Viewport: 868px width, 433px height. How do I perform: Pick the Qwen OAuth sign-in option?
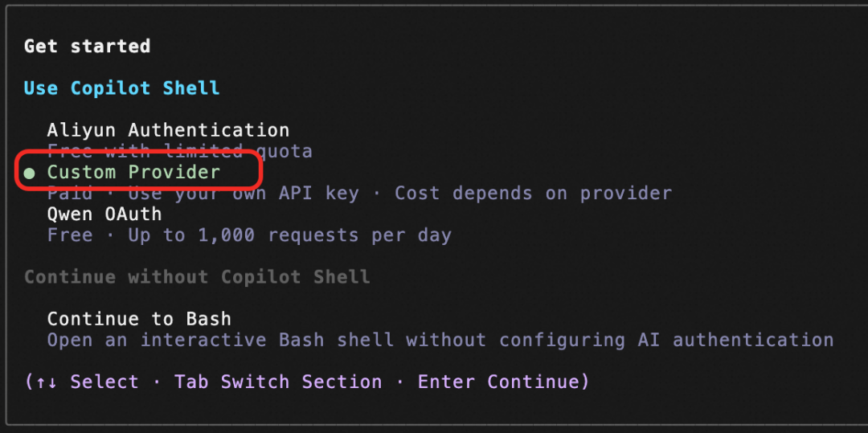pos(104,214)
